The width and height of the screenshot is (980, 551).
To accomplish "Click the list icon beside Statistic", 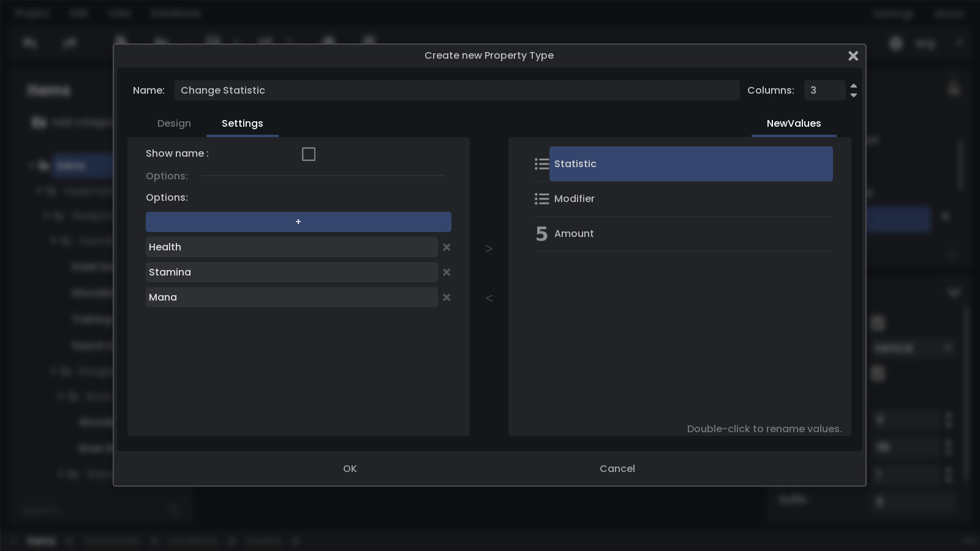I will (x=541, y=163).
